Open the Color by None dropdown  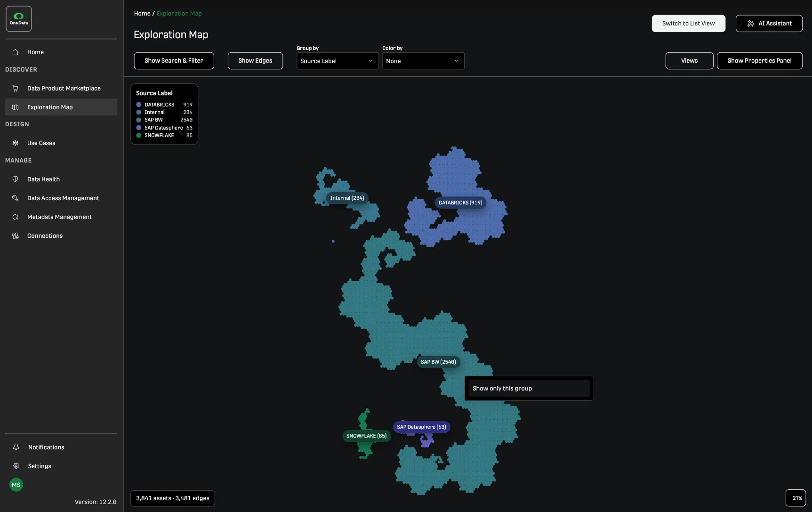(x=423, y=61)
